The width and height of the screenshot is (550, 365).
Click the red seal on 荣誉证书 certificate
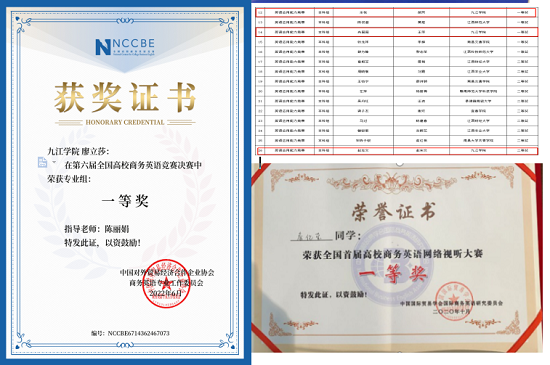coord(454,300)
